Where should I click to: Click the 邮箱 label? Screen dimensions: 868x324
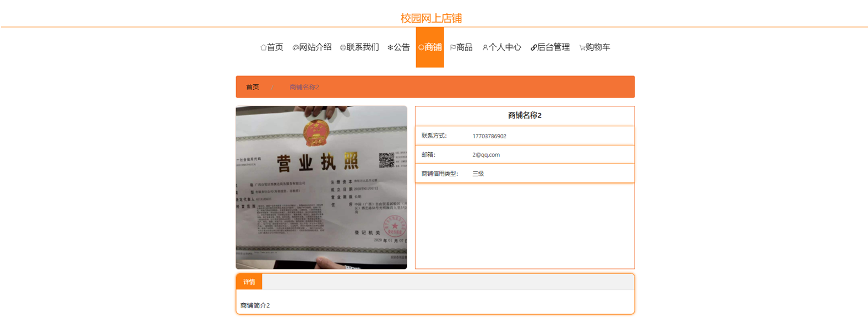tap(428, 155)
